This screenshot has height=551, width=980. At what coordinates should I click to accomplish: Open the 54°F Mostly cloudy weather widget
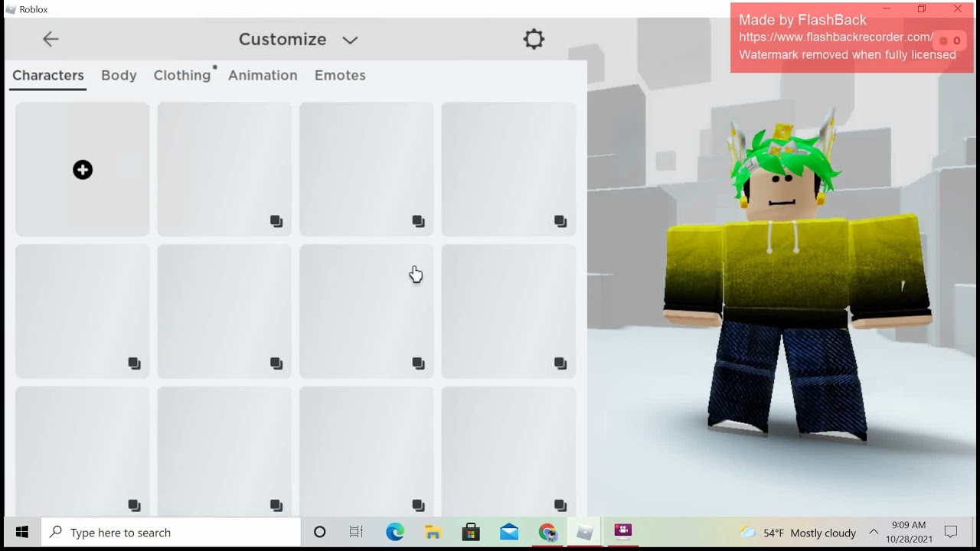798,533
